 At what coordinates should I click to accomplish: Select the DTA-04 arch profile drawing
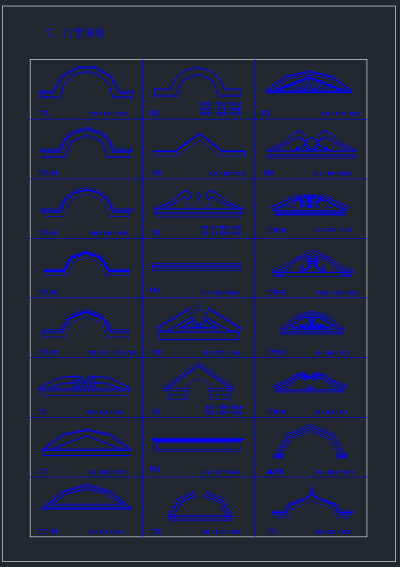[x=86, y=324]
